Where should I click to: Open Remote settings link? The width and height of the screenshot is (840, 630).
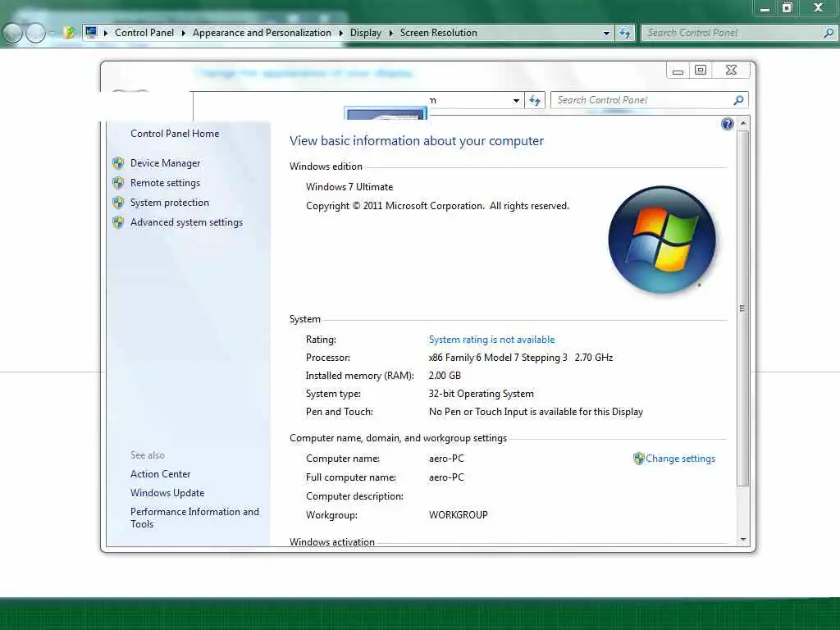pos(165,183)
